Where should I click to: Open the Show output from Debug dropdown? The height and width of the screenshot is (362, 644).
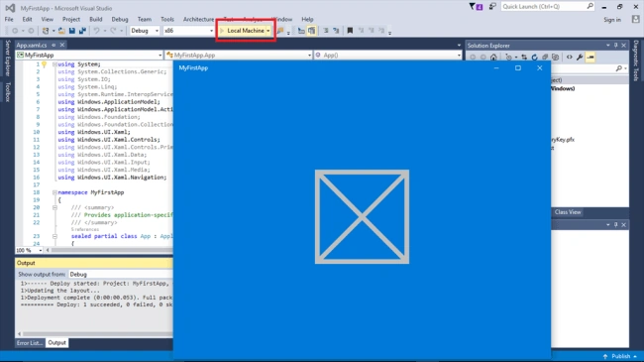(120, 274)
